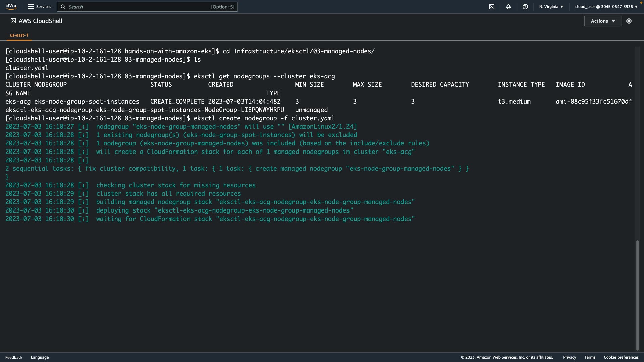Click the Services menu label
Screen dimensions: 644x362
44,7
